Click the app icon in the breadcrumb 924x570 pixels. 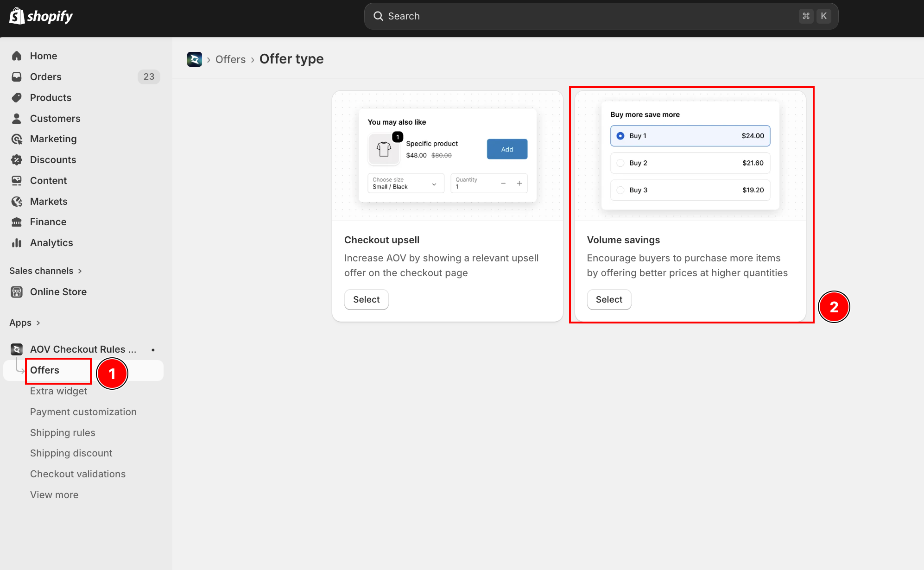195,59
